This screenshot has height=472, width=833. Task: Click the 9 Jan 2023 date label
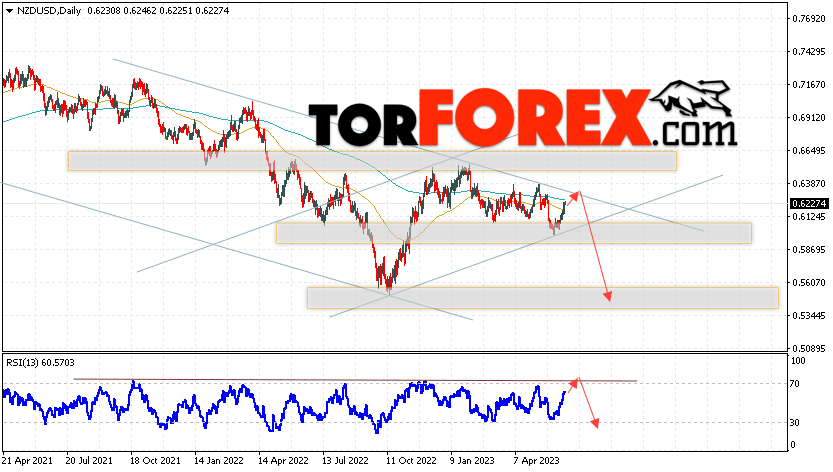tap(472, 461)
